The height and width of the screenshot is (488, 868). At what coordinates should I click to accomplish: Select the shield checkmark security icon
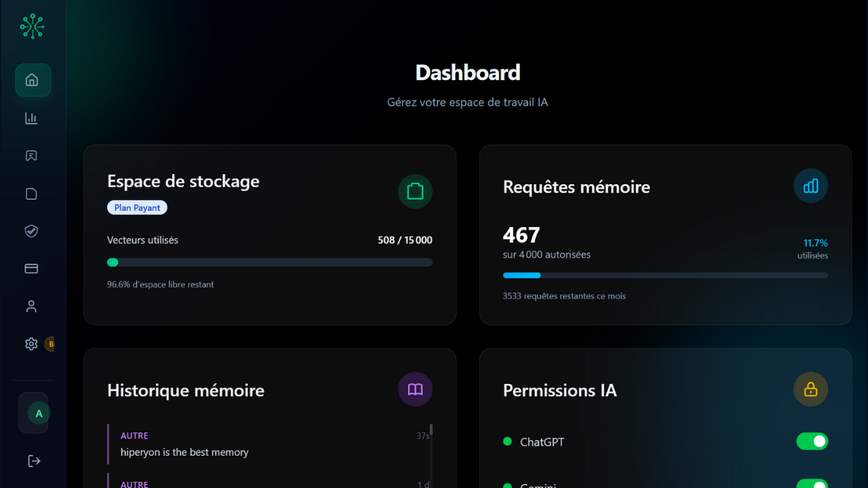click(31, 231)
